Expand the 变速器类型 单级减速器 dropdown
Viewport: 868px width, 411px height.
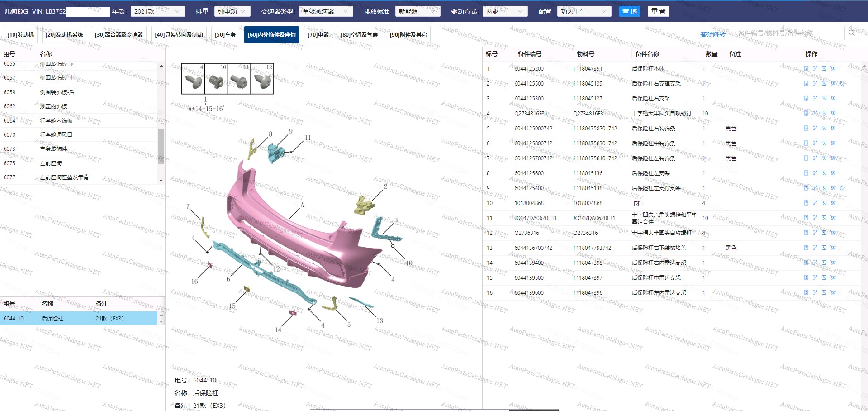pos(325,11)
